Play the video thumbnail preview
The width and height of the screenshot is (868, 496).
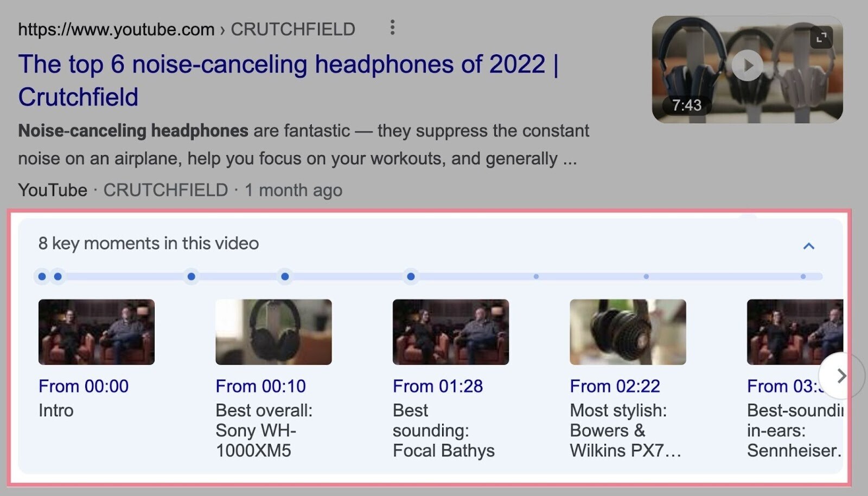(x=747, y=66)
